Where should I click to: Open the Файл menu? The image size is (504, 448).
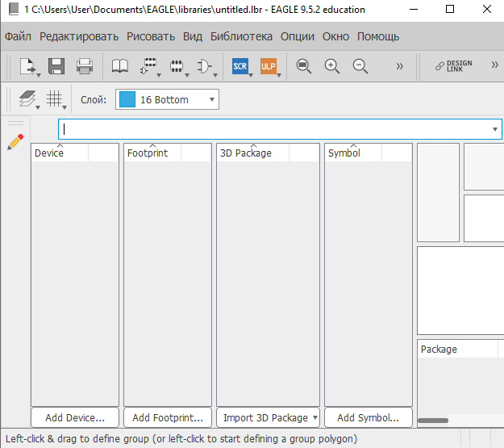tap(18, 36)
